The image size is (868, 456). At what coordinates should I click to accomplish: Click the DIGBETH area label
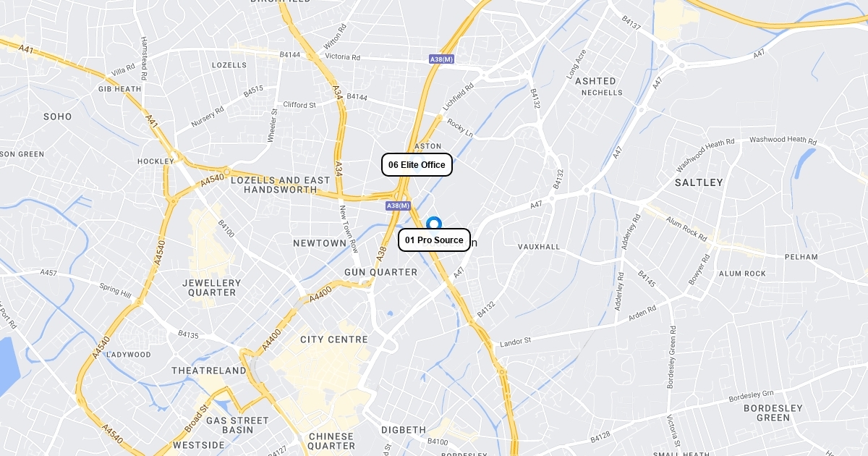click(404, 430)
